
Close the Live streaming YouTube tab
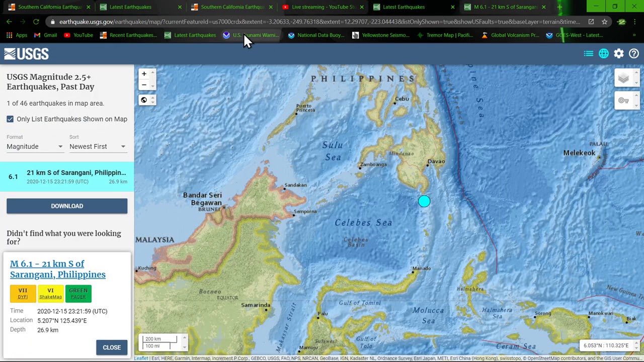pos(362,7)
